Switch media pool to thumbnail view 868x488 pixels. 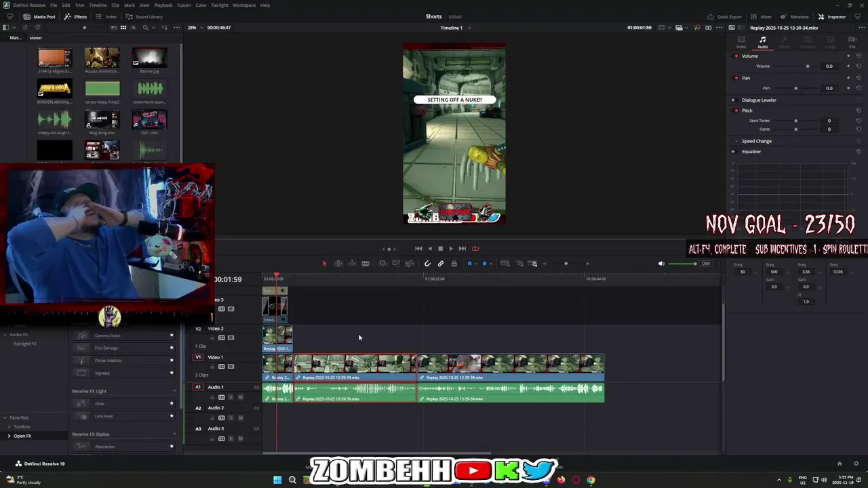coord(123,28)
